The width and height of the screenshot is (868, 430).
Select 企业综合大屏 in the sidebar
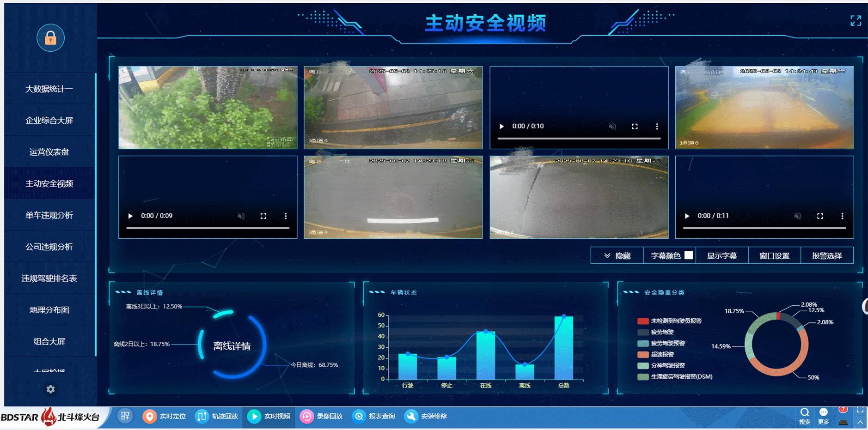click(49, 121)
